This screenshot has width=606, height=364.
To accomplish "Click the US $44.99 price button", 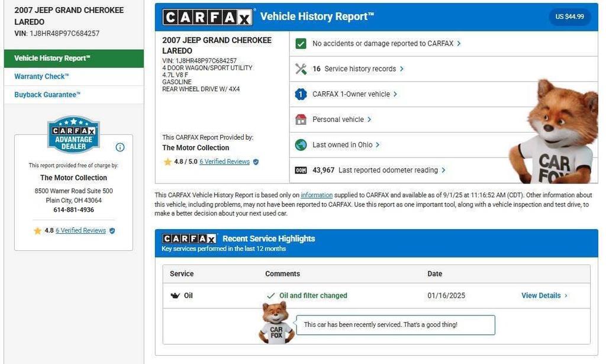I will click(569, 17).
